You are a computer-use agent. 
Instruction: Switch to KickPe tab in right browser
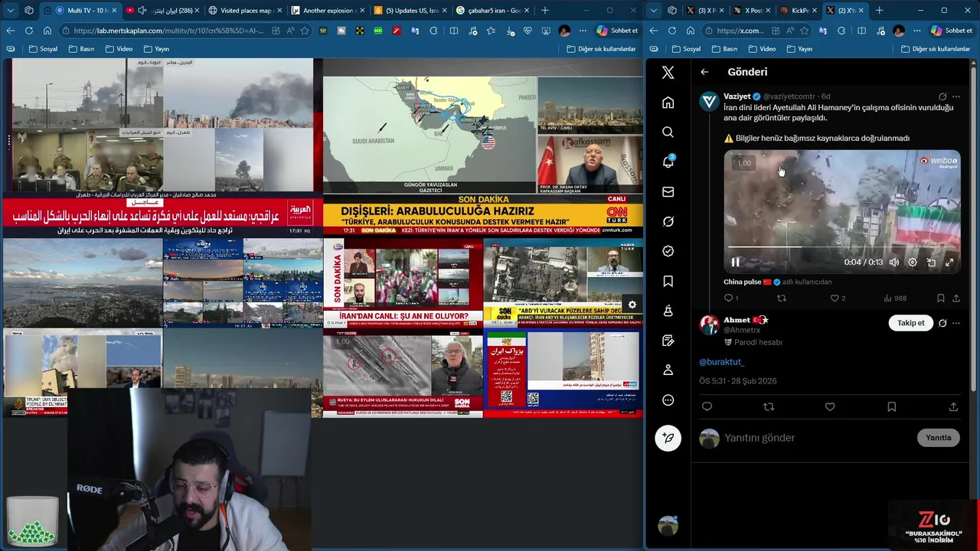tap(797, 11)
